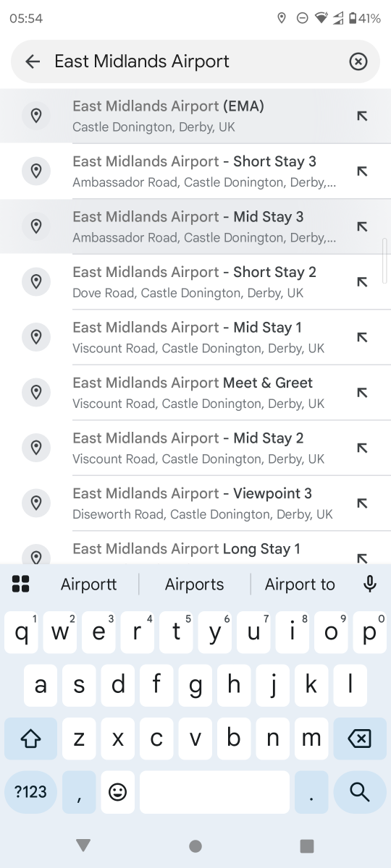
Task: Tap the location pin beside Meet & Greet
Action: (x=36, y=393)
